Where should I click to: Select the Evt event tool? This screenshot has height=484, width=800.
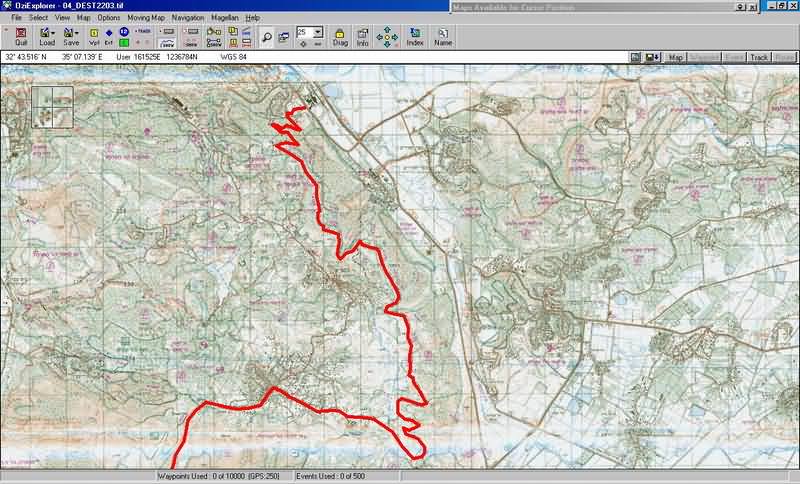point(109,37)
